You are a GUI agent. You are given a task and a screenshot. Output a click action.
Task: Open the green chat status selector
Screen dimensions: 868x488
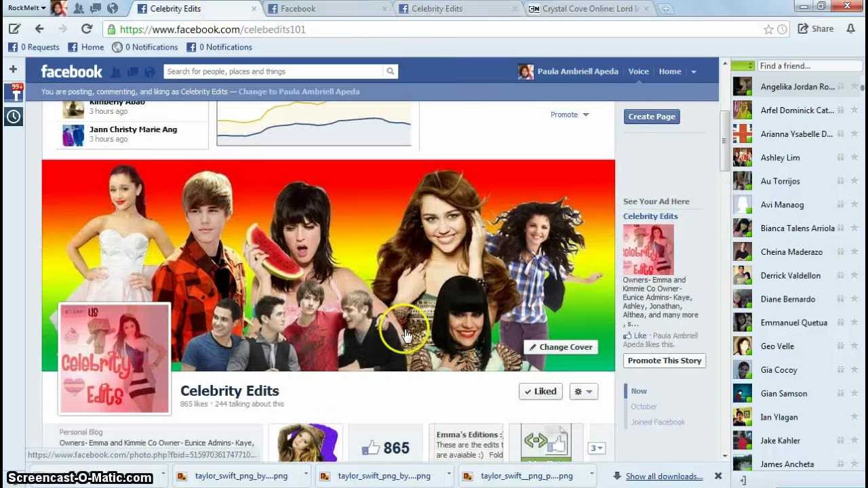tap(743, 66)
